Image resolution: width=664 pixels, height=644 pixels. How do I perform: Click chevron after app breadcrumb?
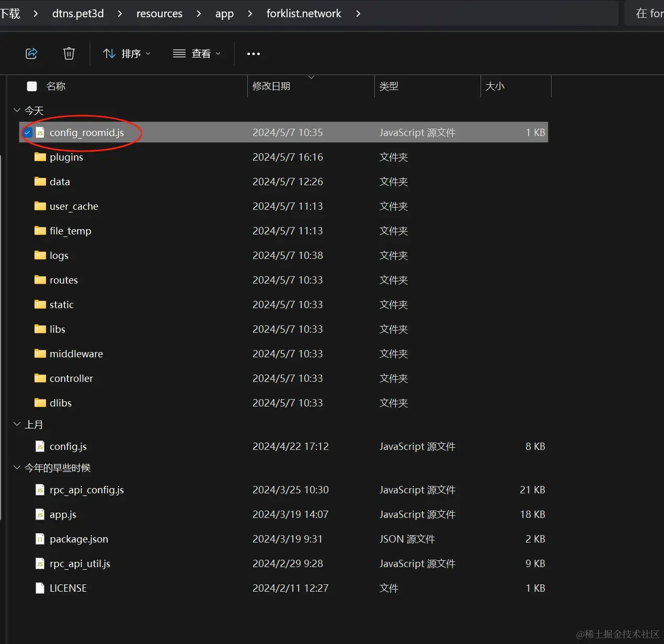pos(250,14)
